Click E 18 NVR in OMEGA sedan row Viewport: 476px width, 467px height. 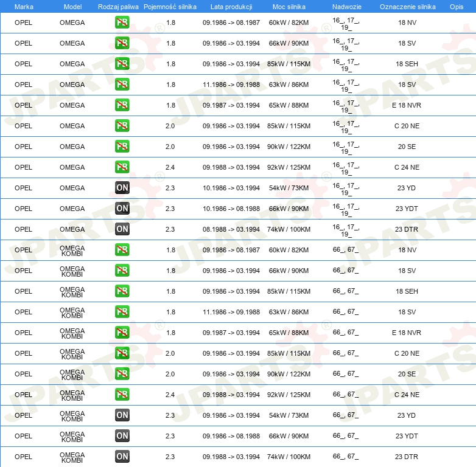[407, 105]
